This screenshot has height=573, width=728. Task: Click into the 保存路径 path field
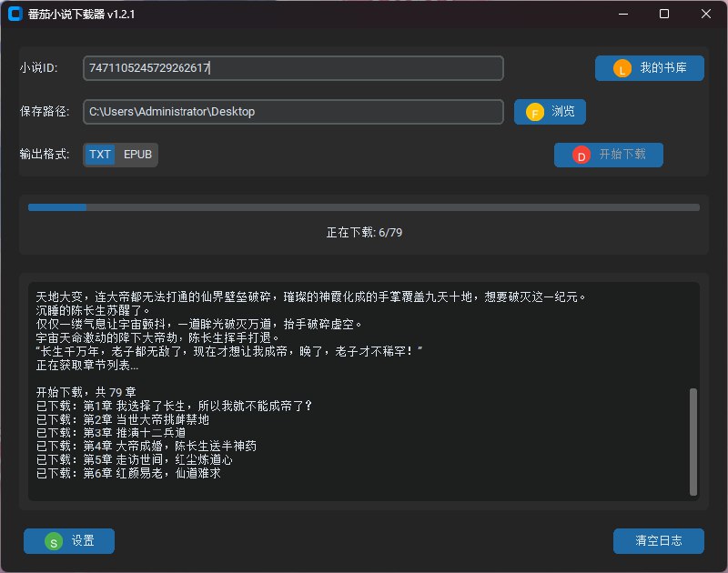point(293,112)
